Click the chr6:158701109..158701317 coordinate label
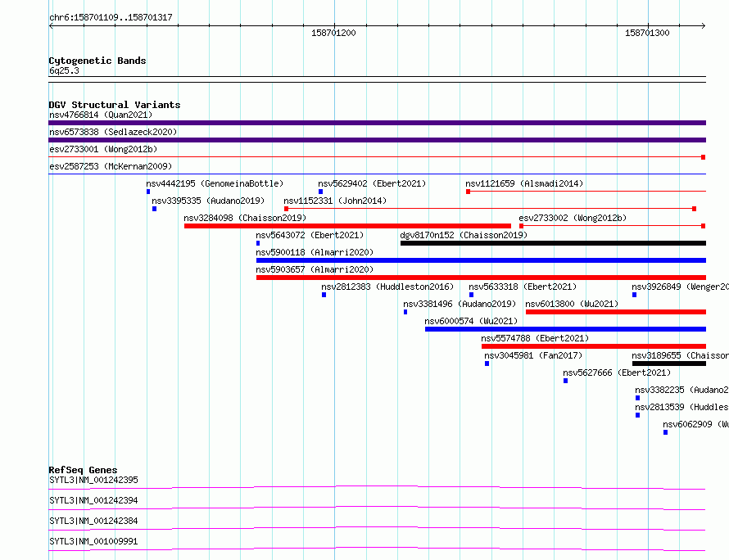 pyautogui.click(x=111, y=18)
